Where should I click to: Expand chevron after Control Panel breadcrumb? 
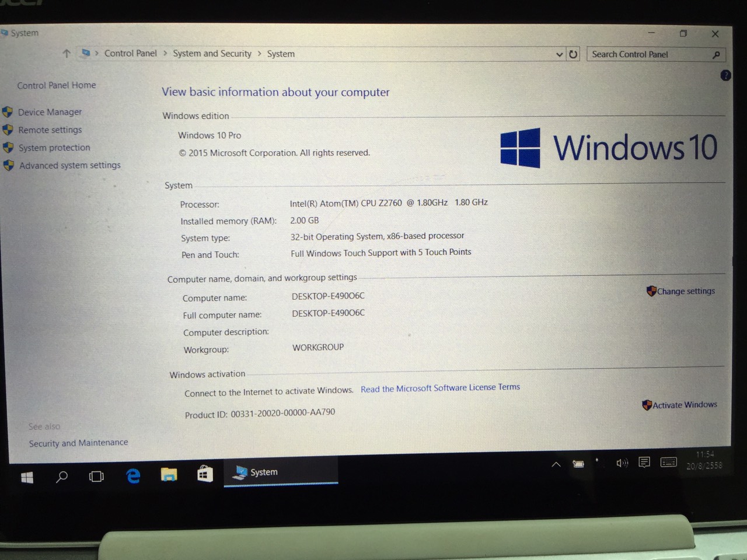click(x=165, y=54)
